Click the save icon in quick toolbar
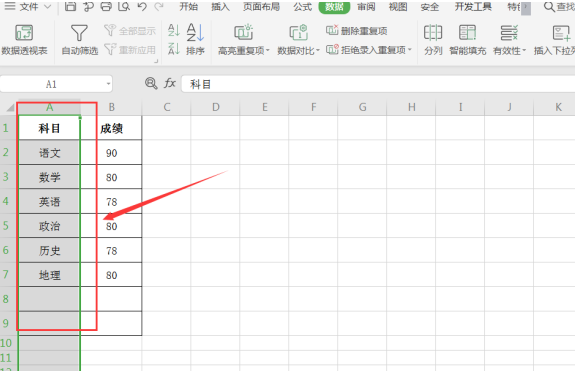Image resolution: width=575 pixels, height=371 pixels. 70,6
